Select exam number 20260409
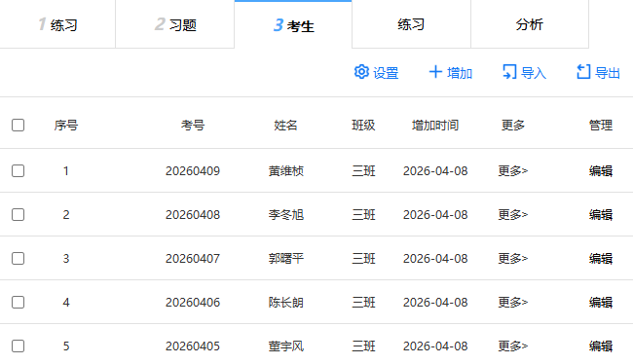Viewport: 633px width, 364px height. pos(193,171)
